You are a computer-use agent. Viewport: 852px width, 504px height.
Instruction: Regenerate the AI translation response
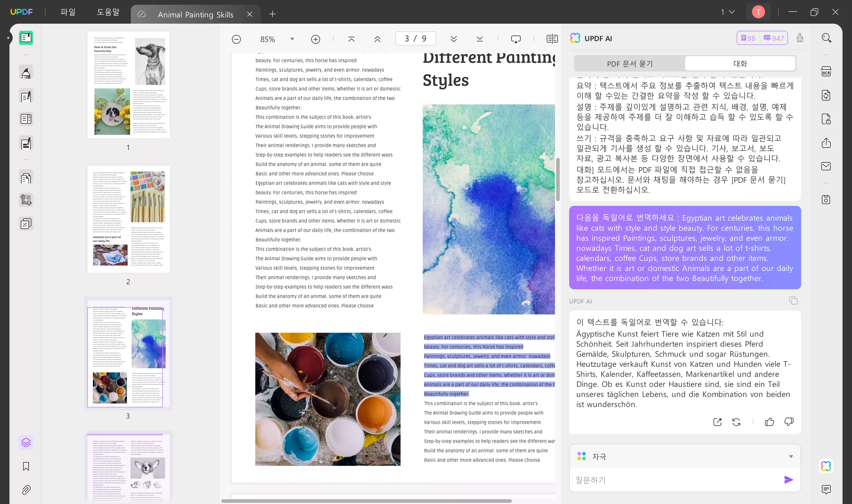(x=736, y=422)
